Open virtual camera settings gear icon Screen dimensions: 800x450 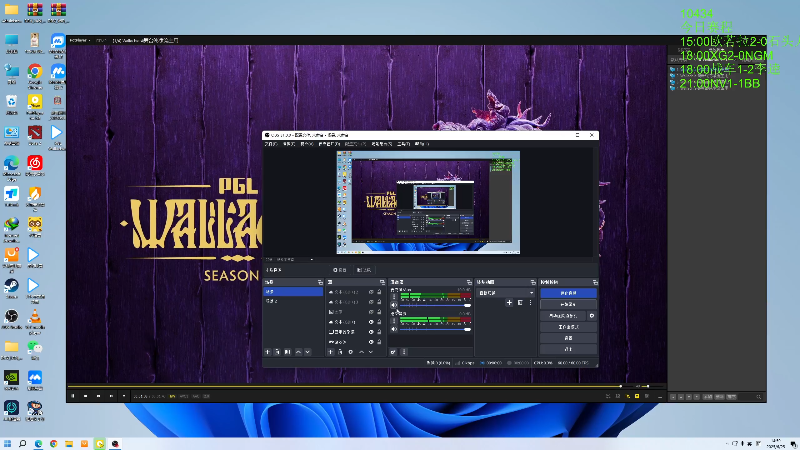(592, 316)
